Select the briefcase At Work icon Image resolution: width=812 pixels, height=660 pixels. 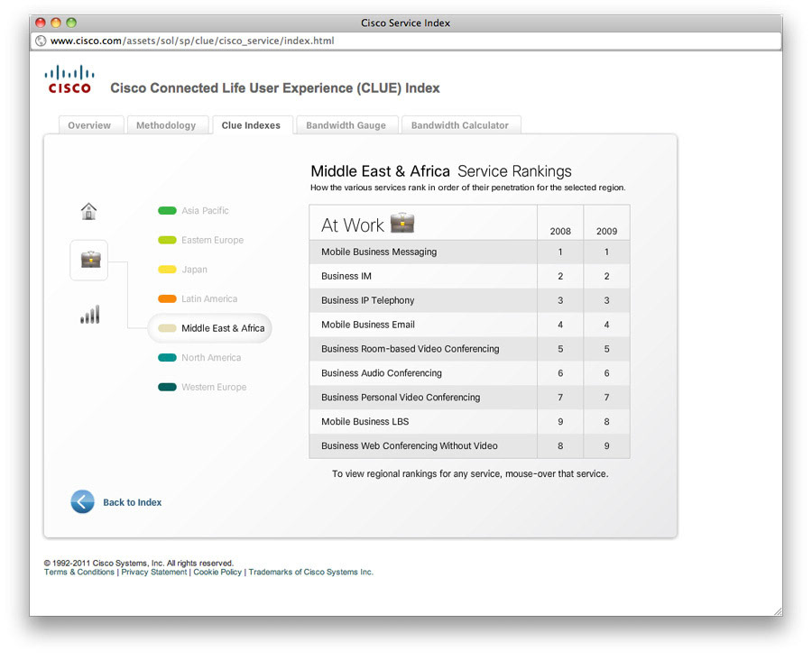click(x=90, y=260)
